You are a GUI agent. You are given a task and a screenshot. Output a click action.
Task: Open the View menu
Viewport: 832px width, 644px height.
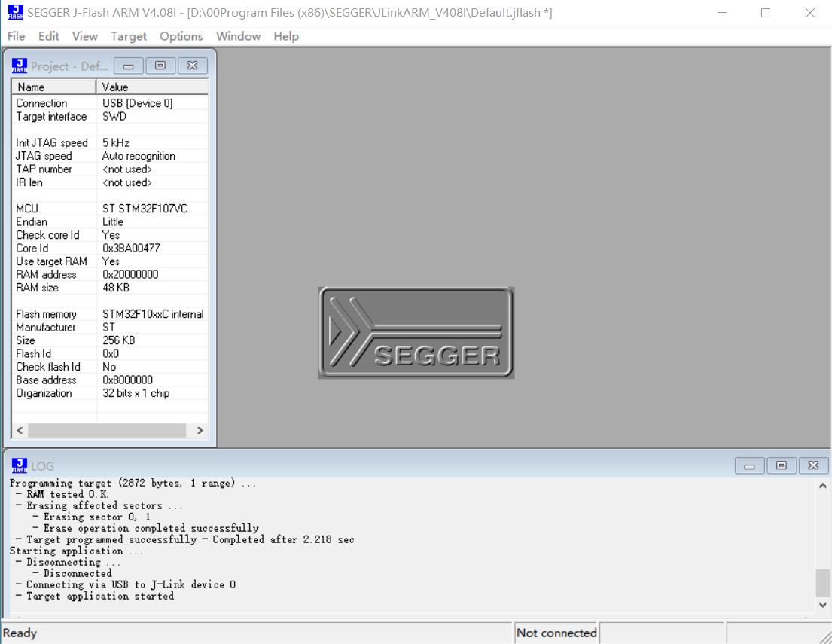85,36
